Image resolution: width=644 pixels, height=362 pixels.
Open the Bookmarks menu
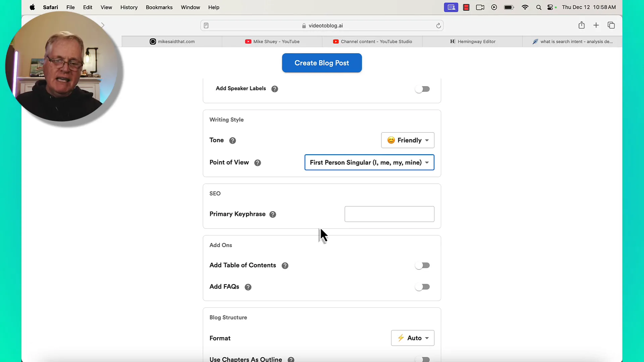159,7
